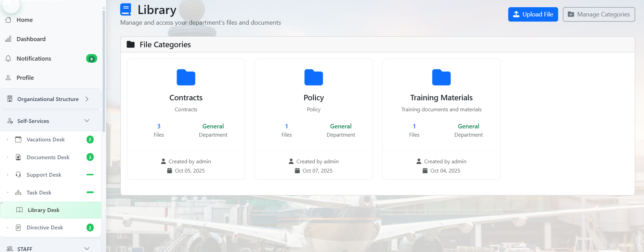Image resolution: width=644 pixels, height=252 pixels.
Task: Go to Directive Desk menu item
Action: click(x=45, y=227)
